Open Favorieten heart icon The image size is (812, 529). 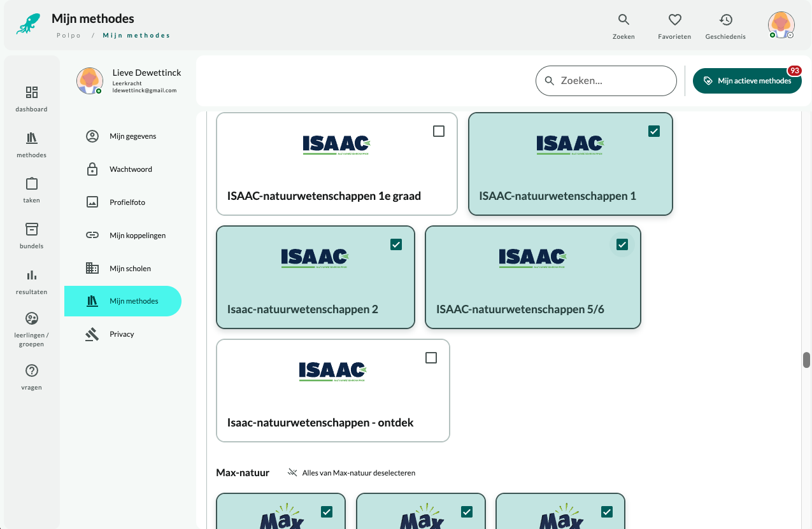(x=674, y=20)
